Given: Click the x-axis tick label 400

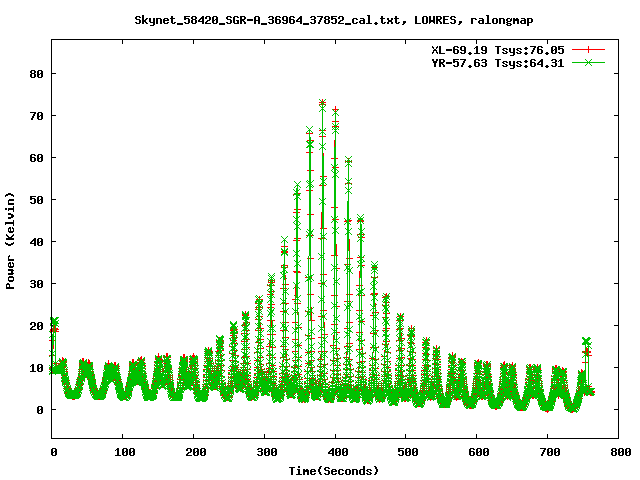Looking at the screenshot, I should 338,452.
